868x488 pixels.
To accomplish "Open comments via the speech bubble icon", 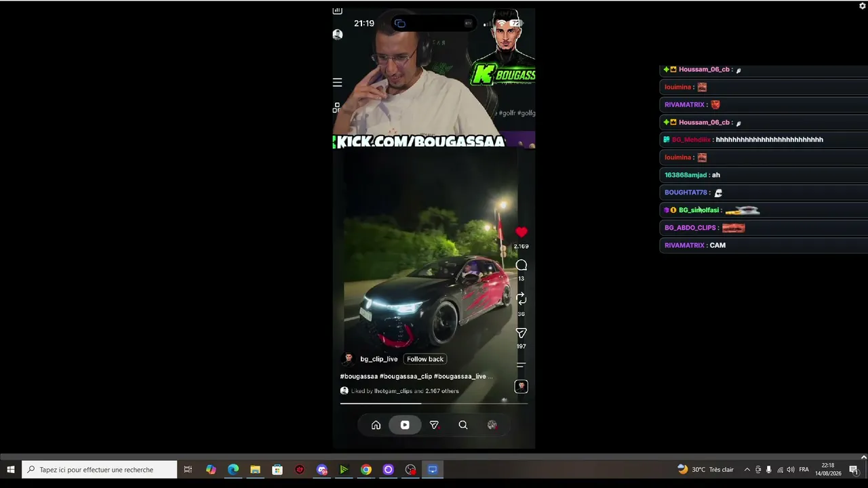I will tap(521, 265).
